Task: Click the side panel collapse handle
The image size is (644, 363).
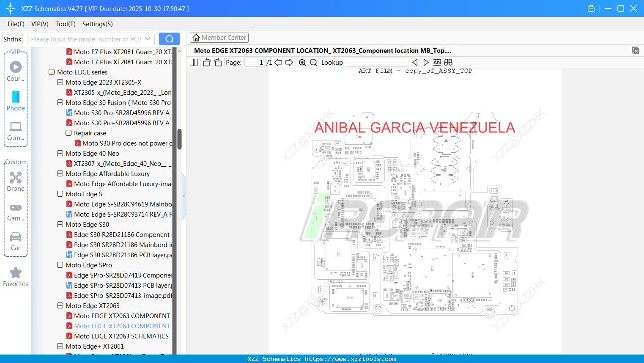Action: (184, 195)
